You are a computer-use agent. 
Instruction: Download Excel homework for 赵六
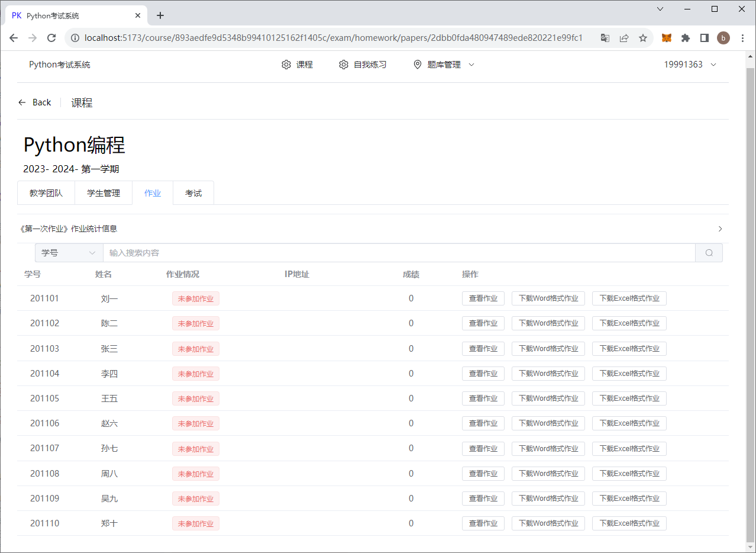629,423
